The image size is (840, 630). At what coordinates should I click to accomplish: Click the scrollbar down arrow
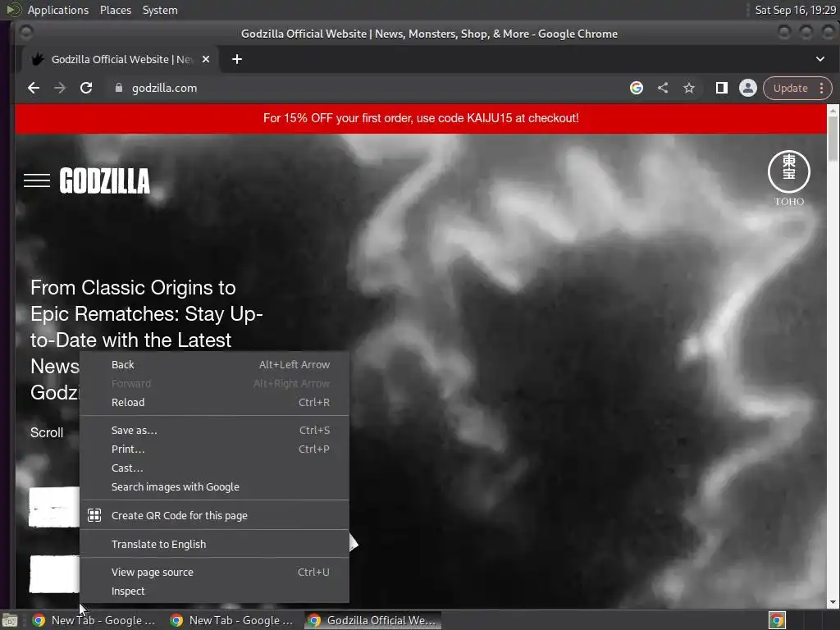tap(833, 602)
